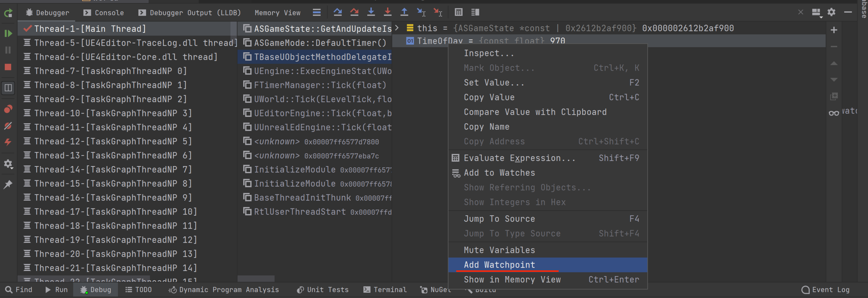This screenshot has height=298, width=868.
Task: Toggle Mute Variables menu entry
Action: [x=548, y=250]
